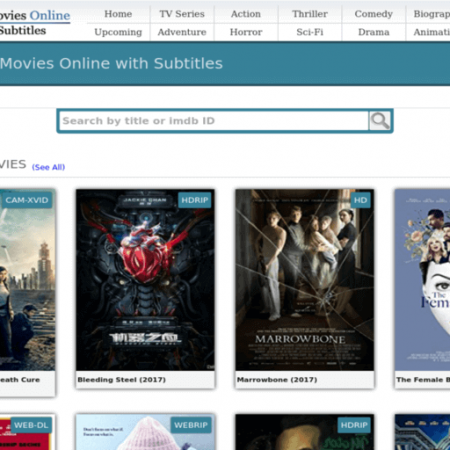450x450 pixels.
Task: Click the CAM-XVID quality badge
Action: (x=27, y=200)
